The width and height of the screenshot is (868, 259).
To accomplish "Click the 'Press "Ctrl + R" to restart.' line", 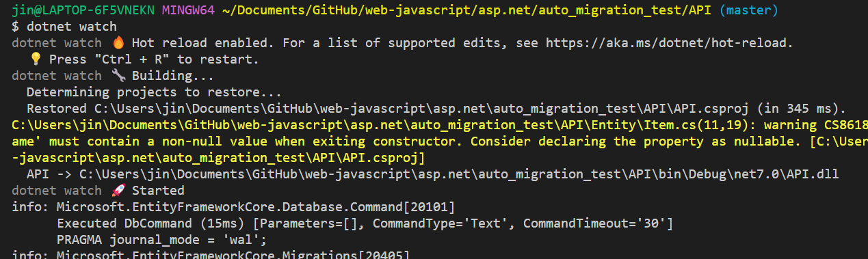I will tap(154, 59).
